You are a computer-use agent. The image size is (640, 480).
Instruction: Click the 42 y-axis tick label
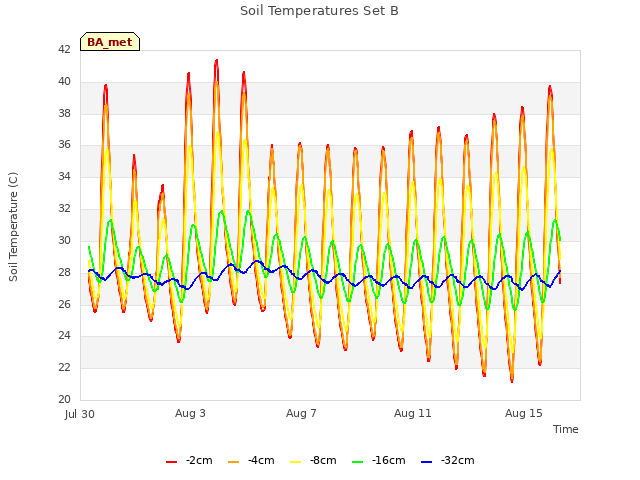[64, 49]
